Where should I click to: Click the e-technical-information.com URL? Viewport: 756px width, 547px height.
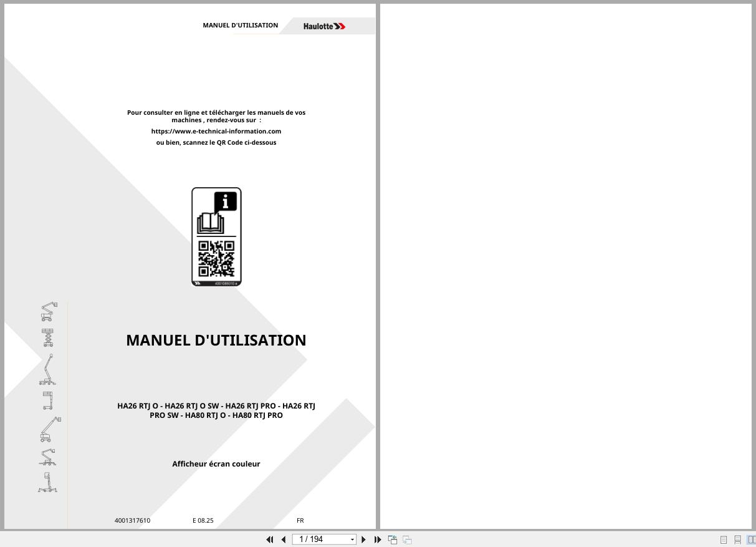[x=216, y=131]
